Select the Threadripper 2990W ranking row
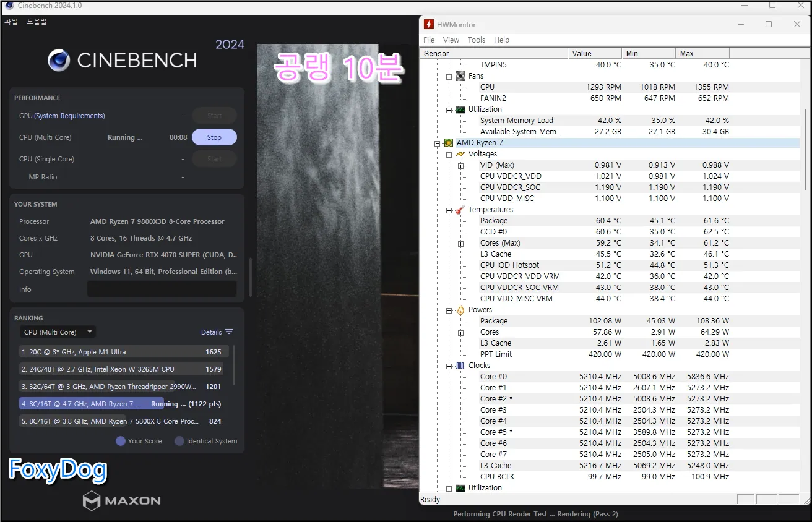The image size is (812, 522). tap(124, 387)
